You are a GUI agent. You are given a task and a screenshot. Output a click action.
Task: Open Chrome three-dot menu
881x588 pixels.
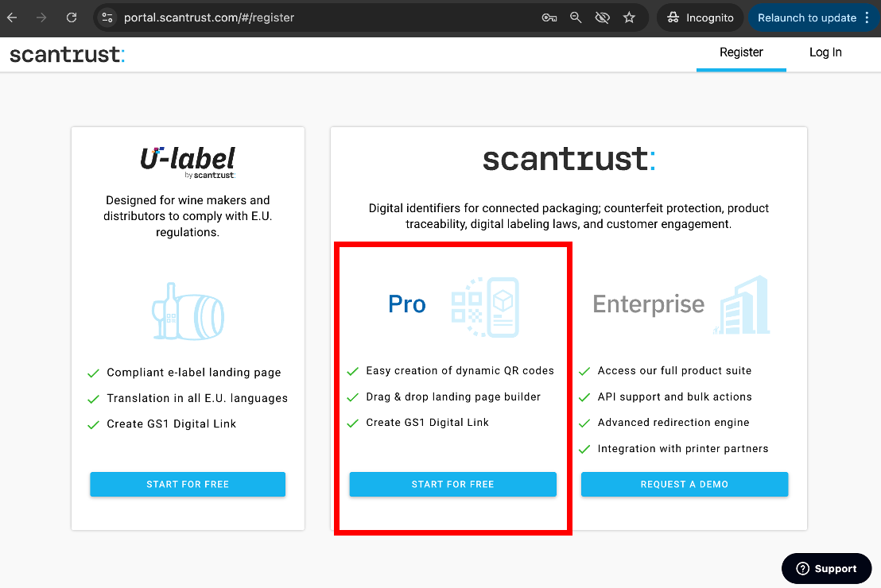[x=867, y=17]
